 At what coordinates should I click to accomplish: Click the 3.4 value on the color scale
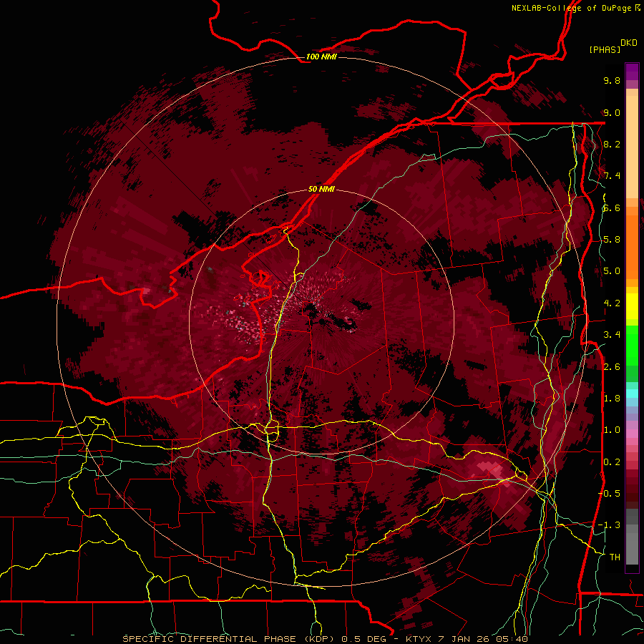coord(612,335)
